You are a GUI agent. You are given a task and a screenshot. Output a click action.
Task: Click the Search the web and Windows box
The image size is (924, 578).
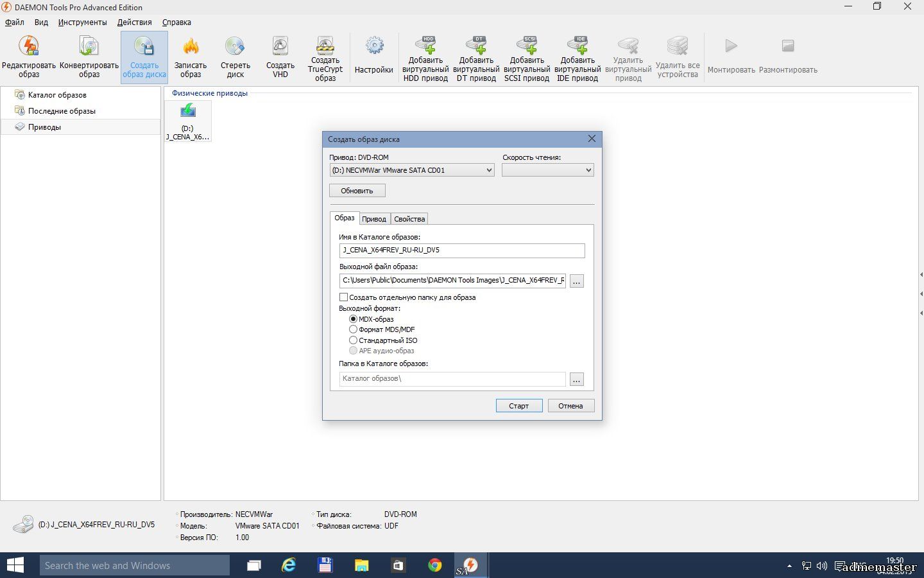pyautogui.click(x=134, y=565)
